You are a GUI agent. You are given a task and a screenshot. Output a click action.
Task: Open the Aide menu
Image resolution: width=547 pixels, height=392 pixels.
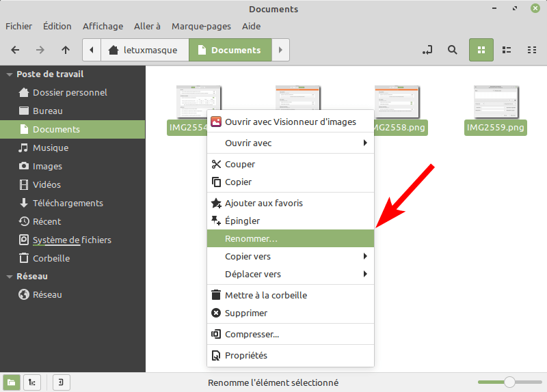point(252,27)
